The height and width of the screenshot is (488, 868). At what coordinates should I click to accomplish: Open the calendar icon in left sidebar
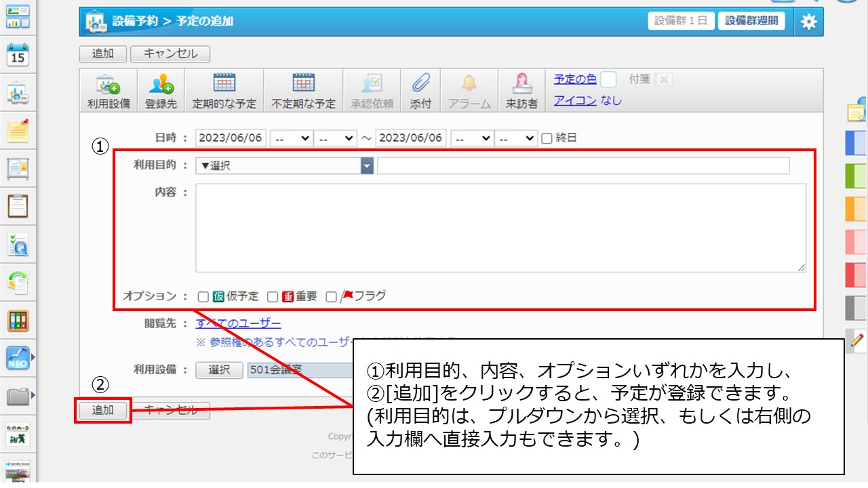pos(18,56)
